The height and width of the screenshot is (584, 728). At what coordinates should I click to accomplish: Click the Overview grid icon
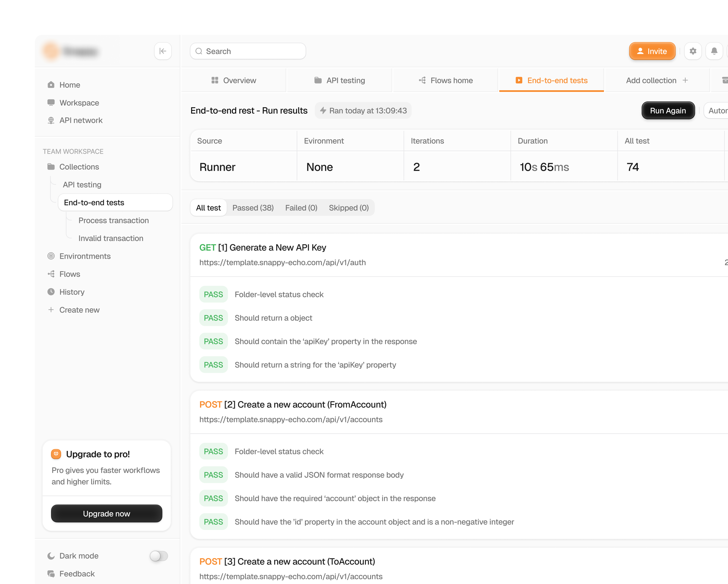point(215,80)
